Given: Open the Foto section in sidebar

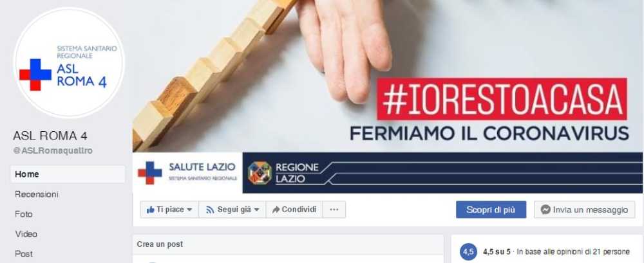Looking at the screenshot, I should tap(24, 214).
